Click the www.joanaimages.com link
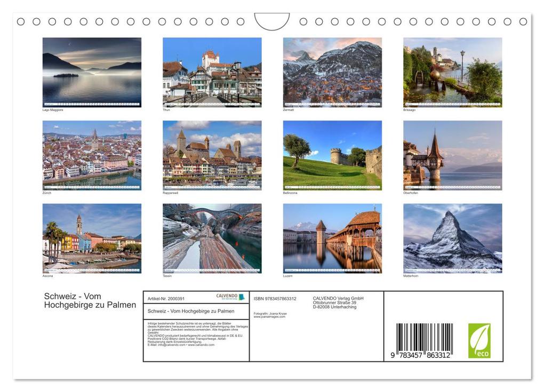This screenshot has width=544, height=392. coord(269,317)
